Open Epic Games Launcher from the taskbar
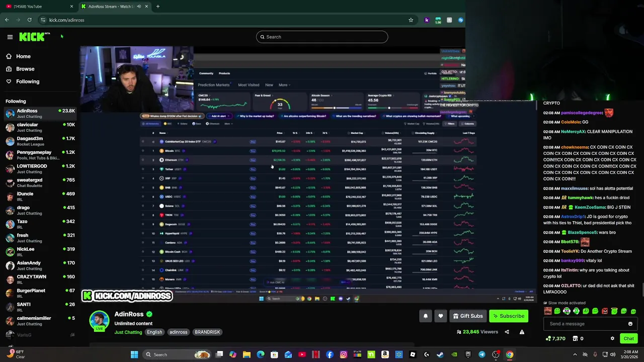The height and width of the screenshot is (362, 644). click(x=468, y=354)
